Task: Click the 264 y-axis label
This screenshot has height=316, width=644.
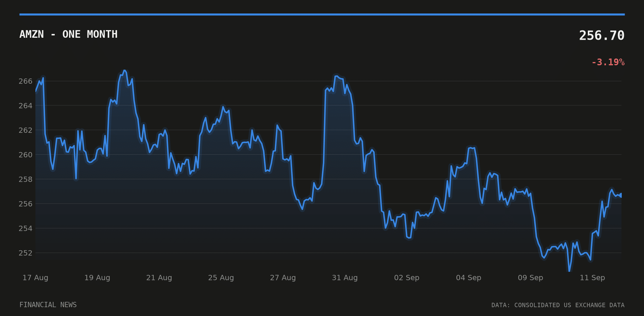Action: [x=25, y=106]
